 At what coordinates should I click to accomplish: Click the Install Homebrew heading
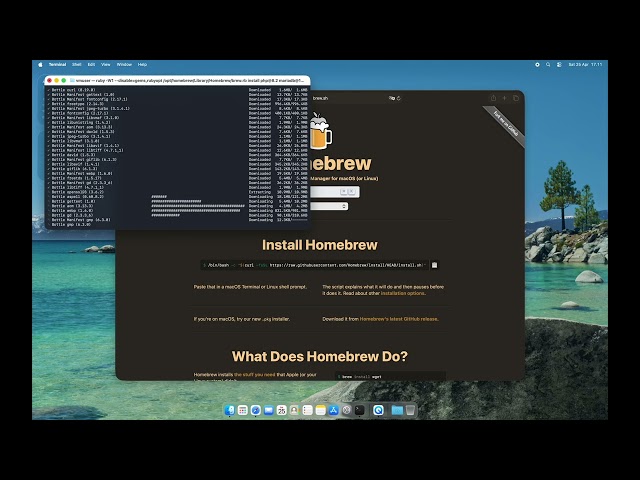click(x=320, y=245)
